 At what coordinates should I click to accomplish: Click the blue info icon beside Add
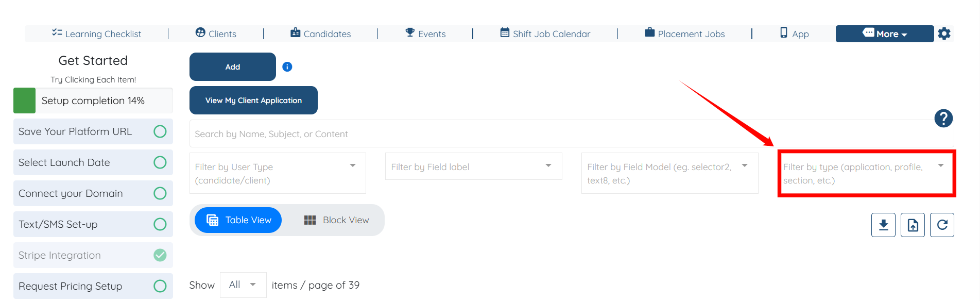click(x=287, y=66)
